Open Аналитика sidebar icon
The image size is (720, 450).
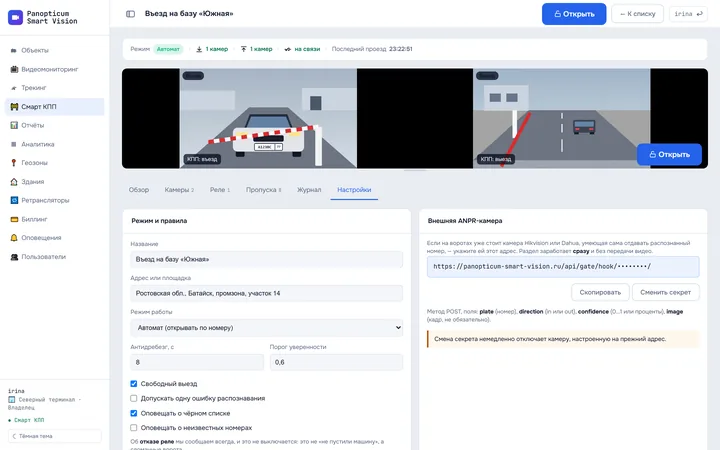14,144
